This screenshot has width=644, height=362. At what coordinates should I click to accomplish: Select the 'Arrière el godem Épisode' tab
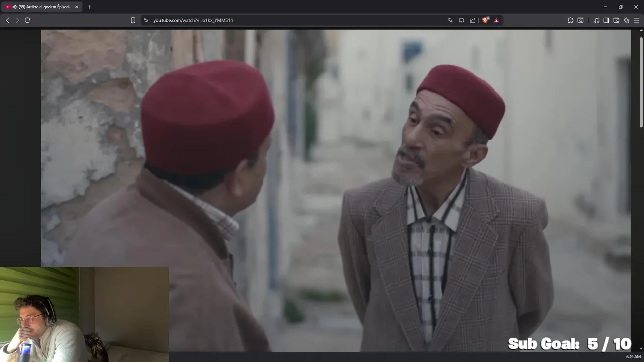42,7
